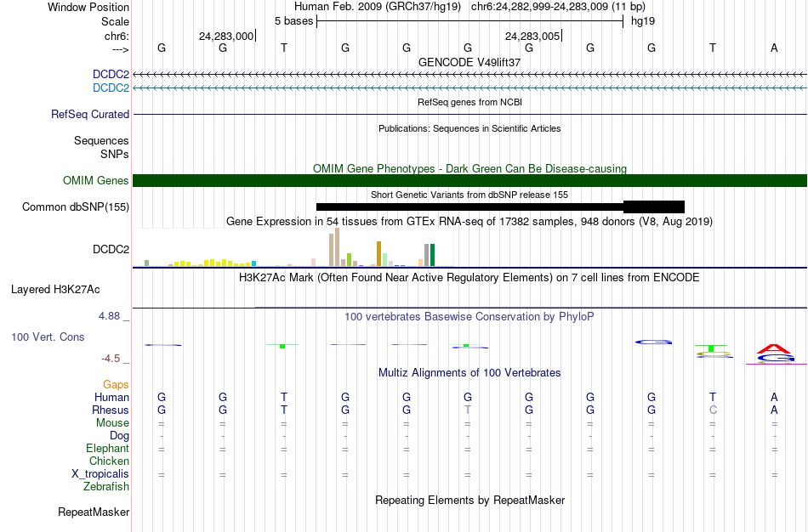
Task: Click the Zebrafish alignment row label
Action: (106, 486)
